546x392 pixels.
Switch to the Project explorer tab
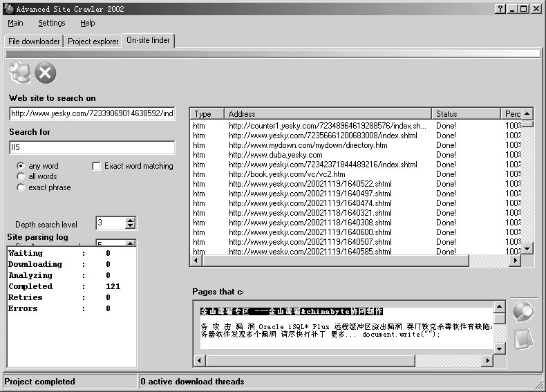[x=93, y=41]
